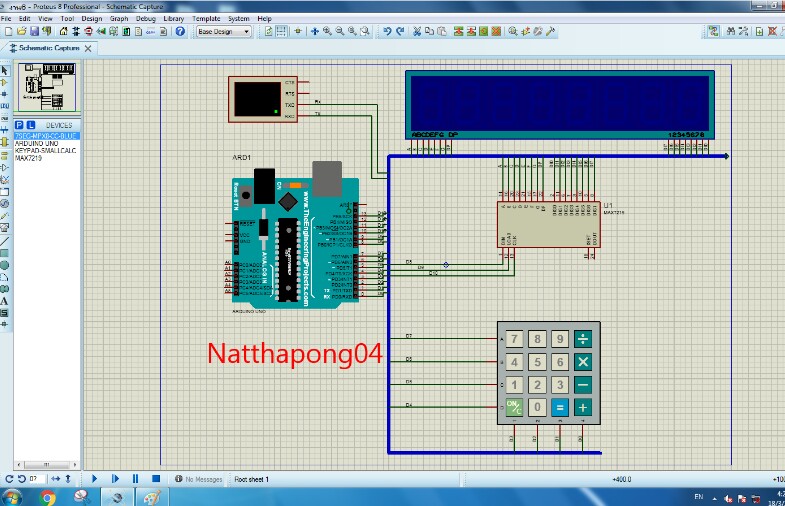The height and width of the screenshot is (506, 785).
Task: Click the L library manage button
Action: coord(31,125)
